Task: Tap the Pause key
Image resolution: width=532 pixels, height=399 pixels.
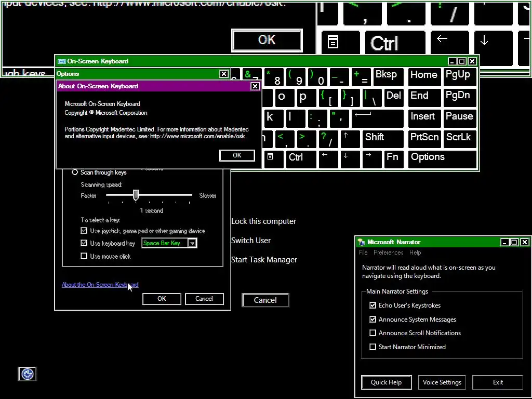Action: point(460,118)
